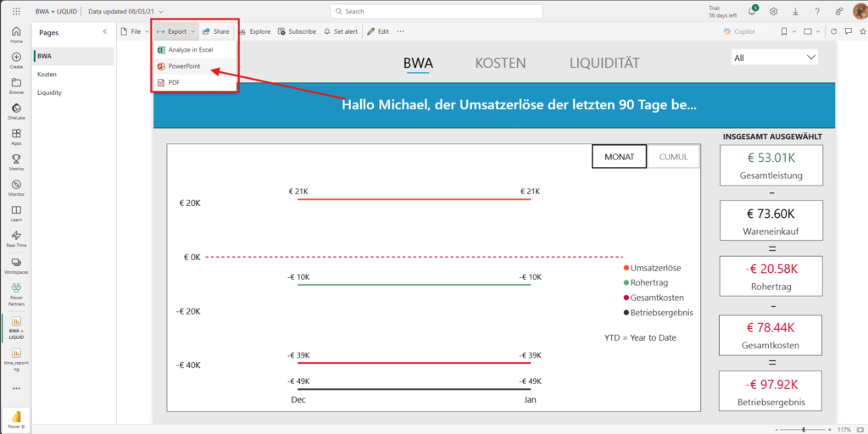Open Monitor in the left sidebar
This screenshot has height=434, width=868.
(x=16, y=187)
